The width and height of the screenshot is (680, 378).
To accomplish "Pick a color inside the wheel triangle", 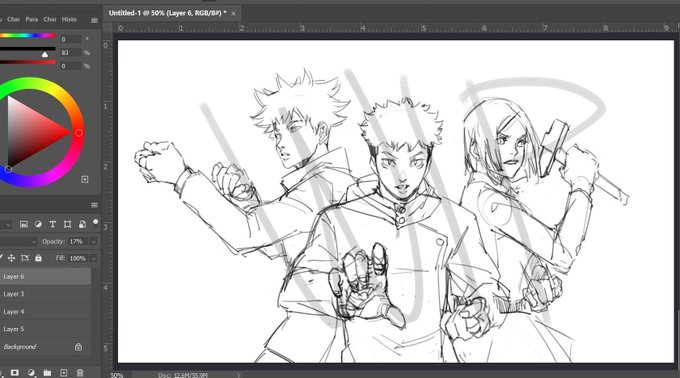I will (x=30, y=132).
